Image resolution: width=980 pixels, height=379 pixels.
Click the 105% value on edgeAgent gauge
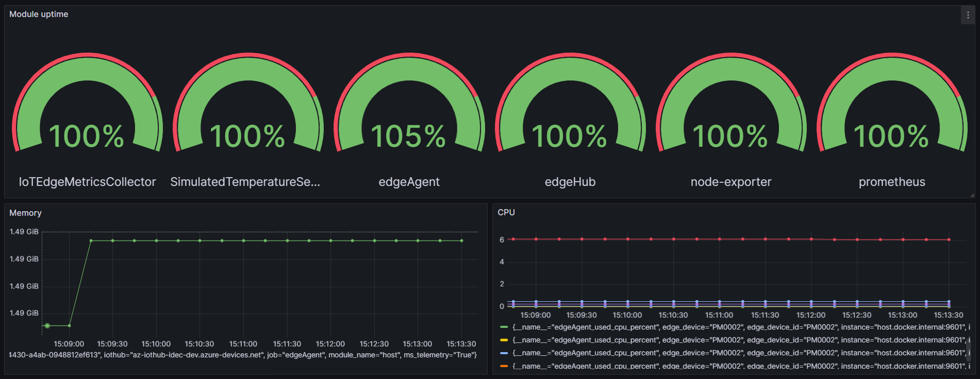(x=408, y=136)
